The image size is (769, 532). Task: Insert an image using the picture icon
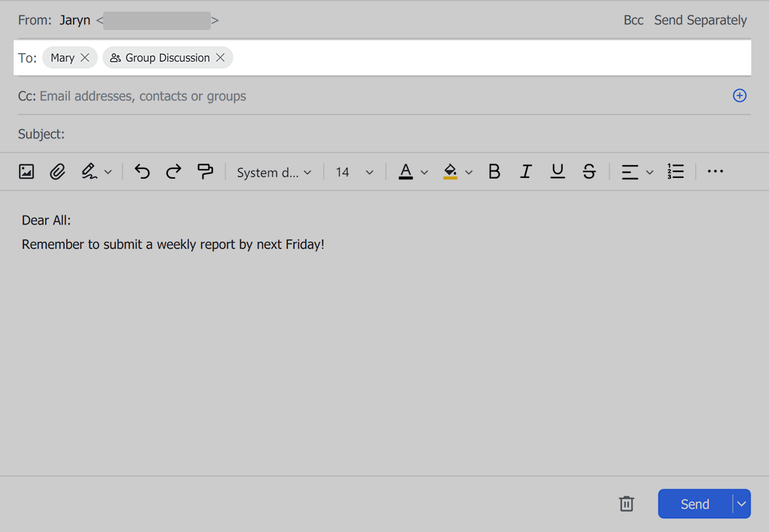pyautogui.click(x=26, y=172)
